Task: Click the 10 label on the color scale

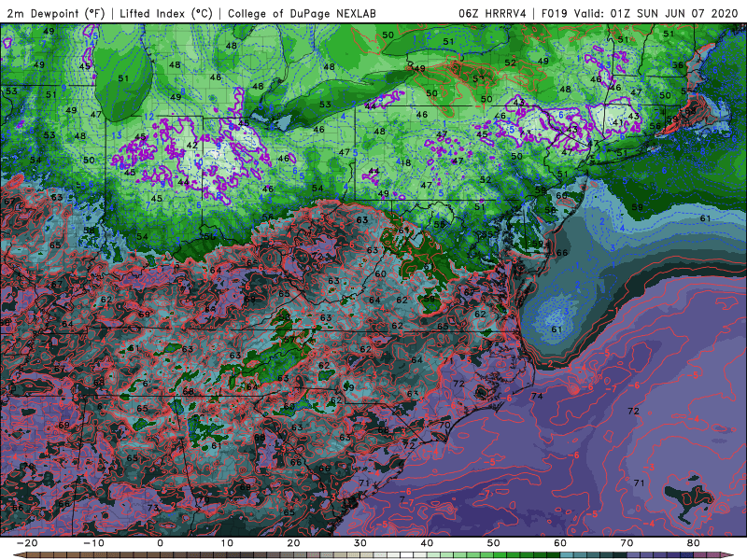Action: click(x=227, y=543)
